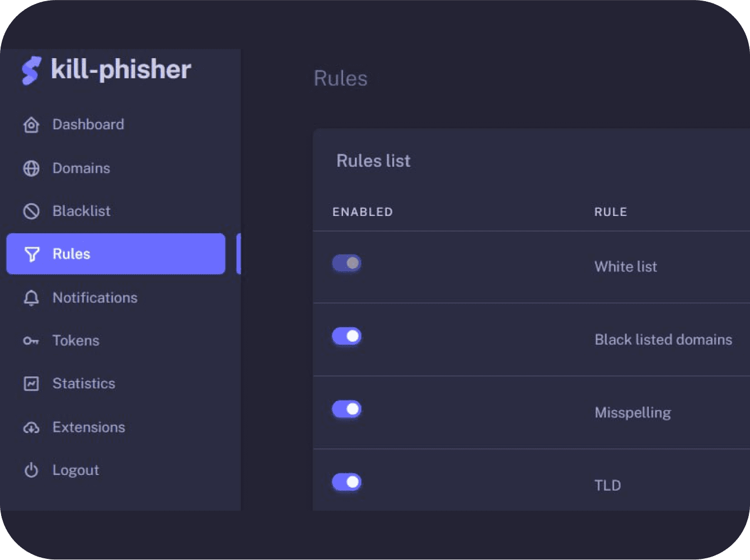Click the Tokens key icon
This screenshot has height=560, width=750.
coord(31,341)
